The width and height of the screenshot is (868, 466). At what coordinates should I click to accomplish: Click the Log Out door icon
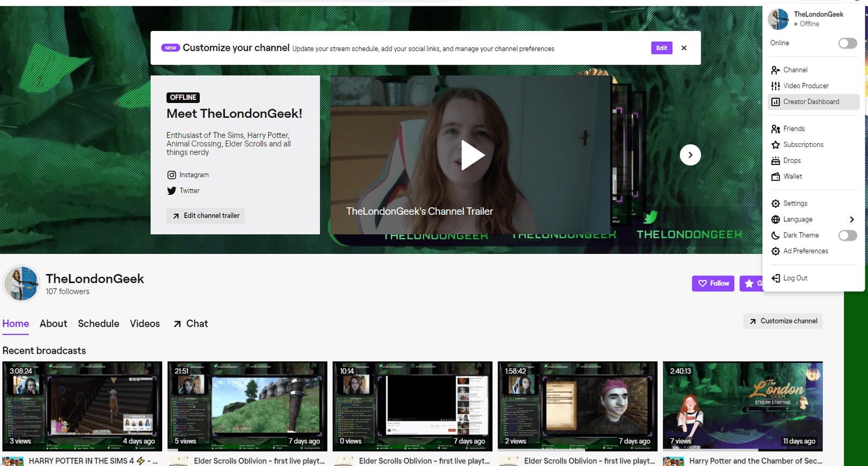click(x=775, y=278)
